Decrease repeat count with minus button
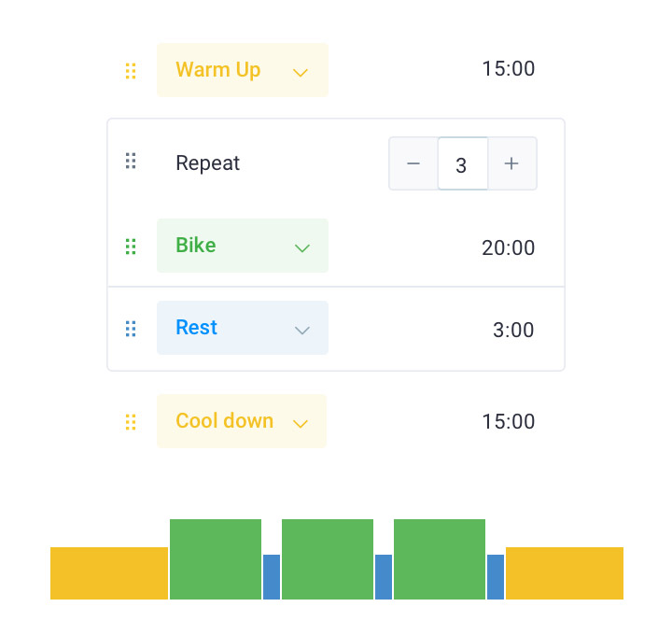The height and width of the screenshot is (635, 672). click(x=413, y=163)
